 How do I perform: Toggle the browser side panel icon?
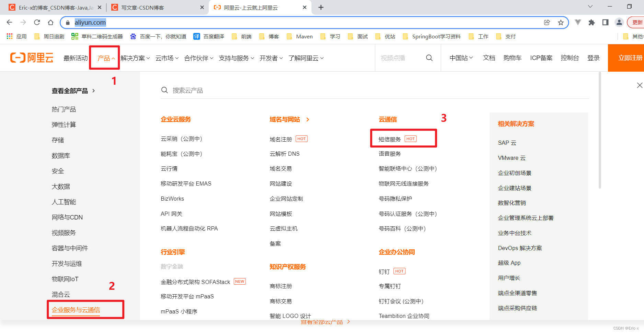click(605, 22)
